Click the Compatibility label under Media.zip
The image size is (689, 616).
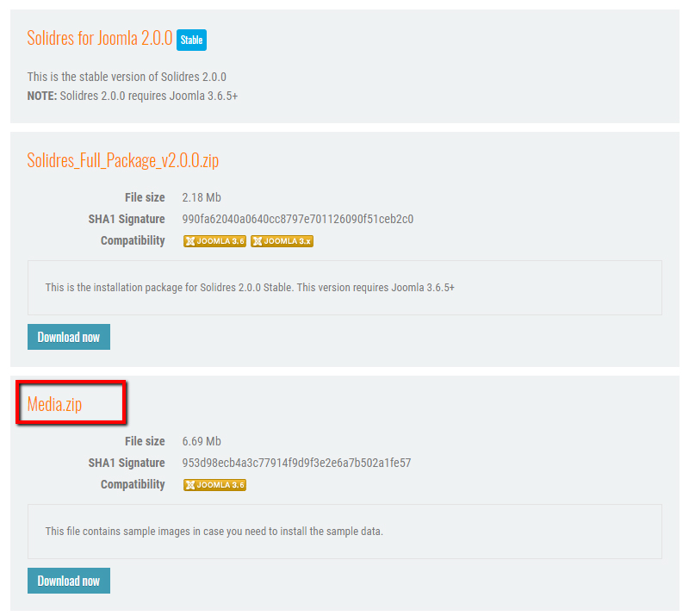[x=133, y=484]
